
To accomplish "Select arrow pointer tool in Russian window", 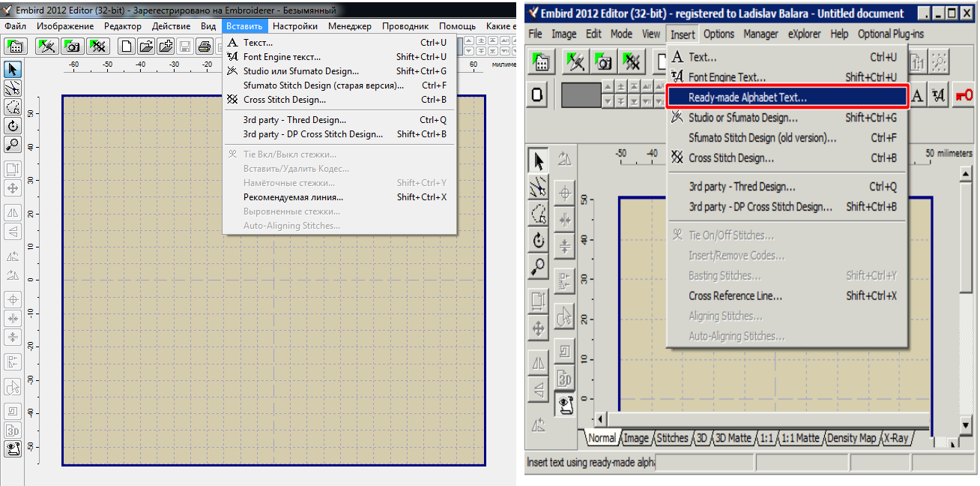I will 13,70.
